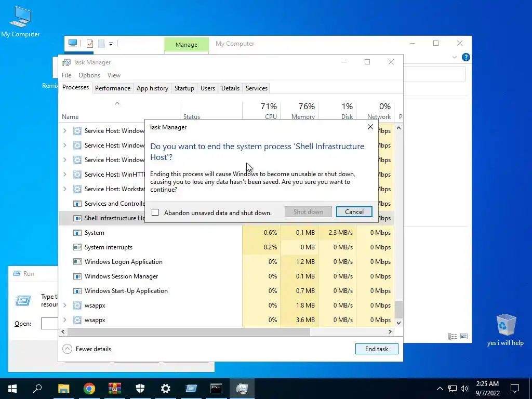Open the File menu in Task Manager
The image size is (532, 399).
click(x=66, y=75)
